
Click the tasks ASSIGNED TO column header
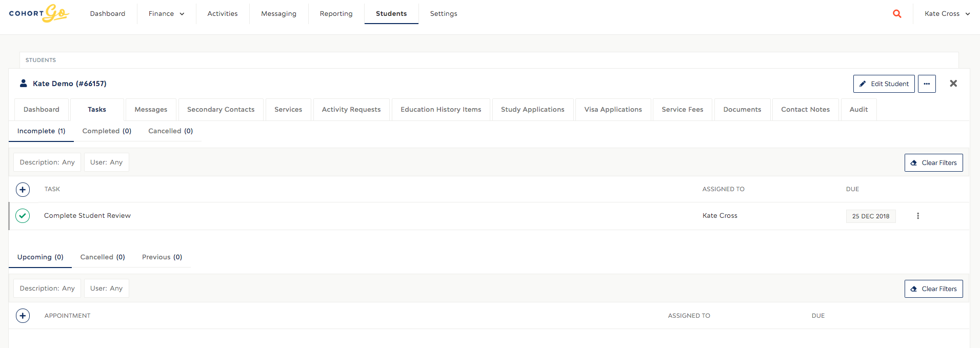coord(724,189)
